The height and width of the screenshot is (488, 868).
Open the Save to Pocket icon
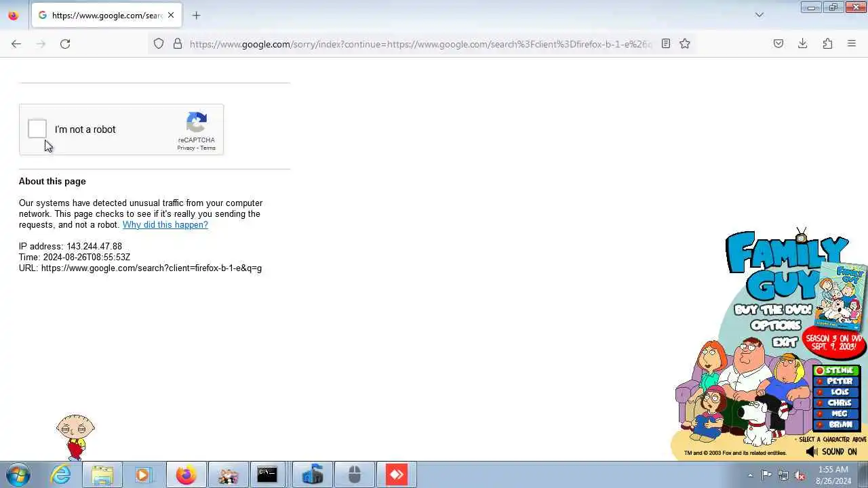click(x=778, y=43)
